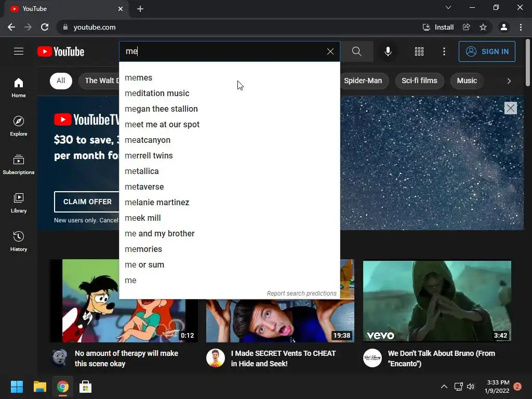Screen dimensions: 532x399
Task: Show hidden system tray icons
Action: pos(444,387)
